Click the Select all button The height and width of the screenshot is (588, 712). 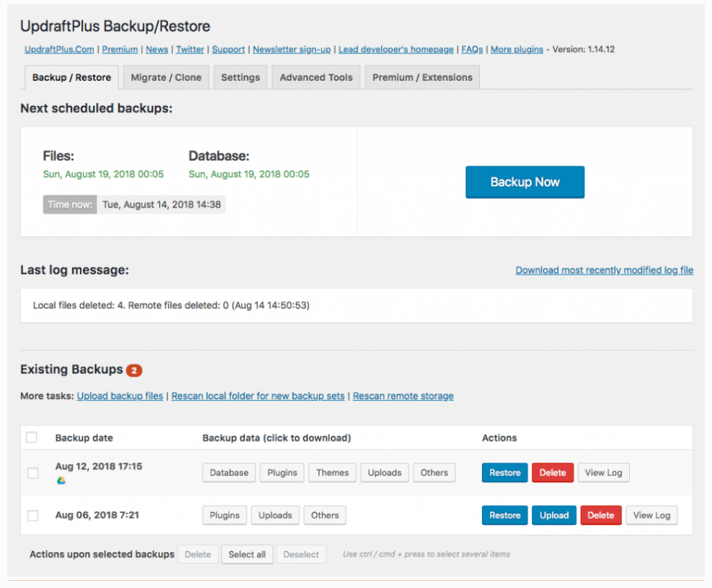(x=247, y=554)
